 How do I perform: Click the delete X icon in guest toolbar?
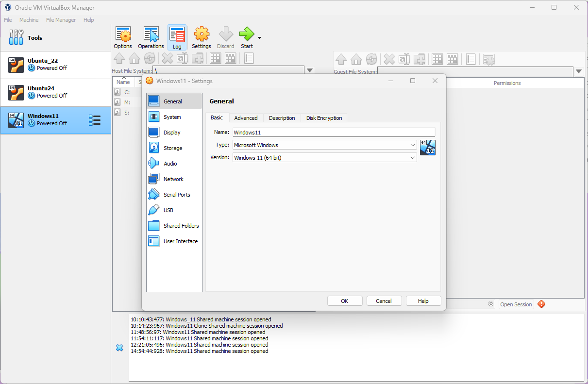pos(389,59)
